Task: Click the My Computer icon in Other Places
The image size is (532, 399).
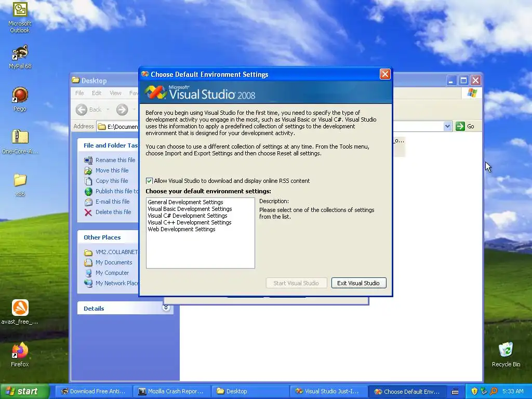Action: (88, 273)
